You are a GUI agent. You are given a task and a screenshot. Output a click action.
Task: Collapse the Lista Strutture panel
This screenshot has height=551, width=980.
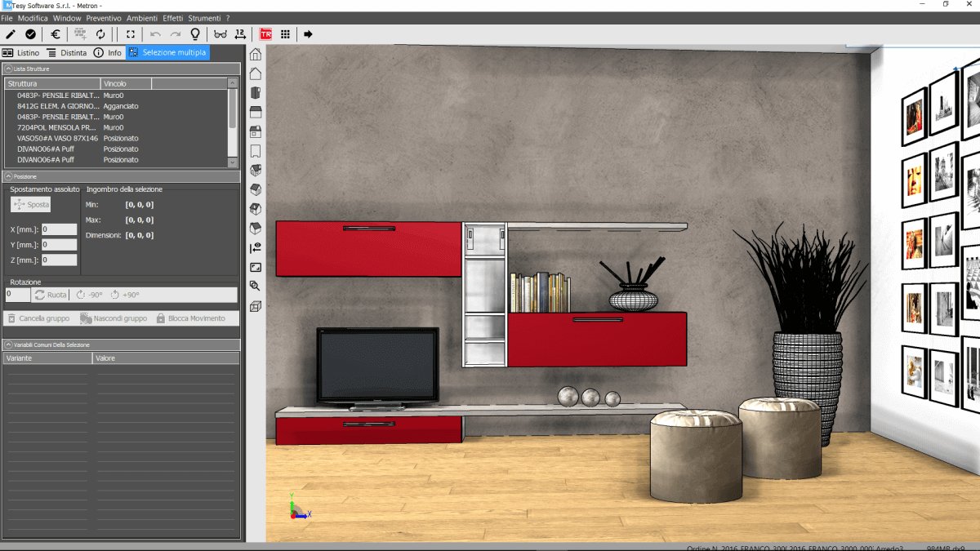point(8,69)
